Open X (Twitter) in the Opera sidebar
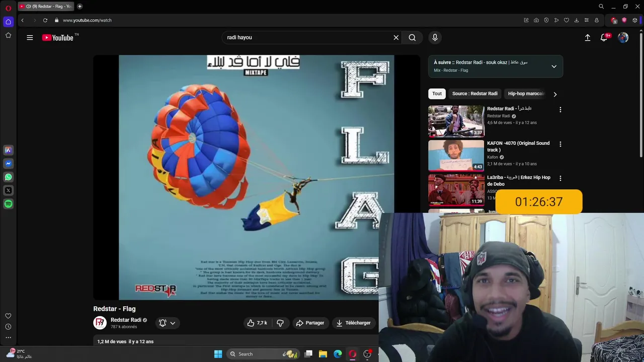 point(8,191)
